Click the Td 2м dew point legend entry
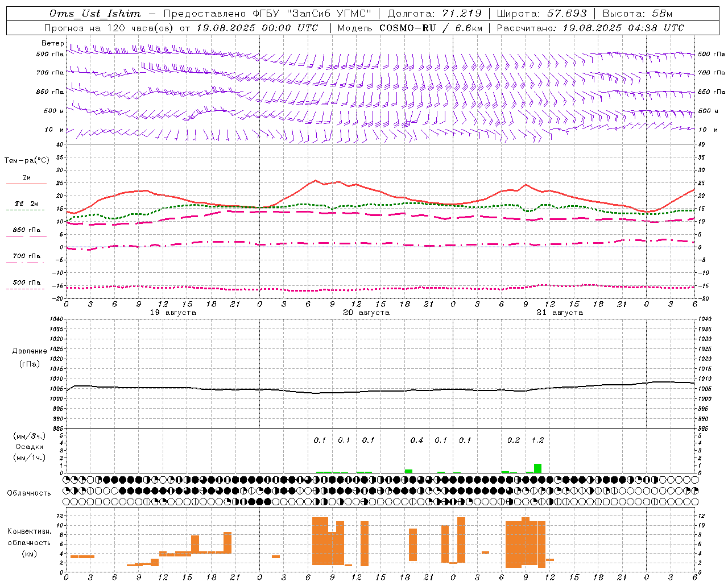 click(26, 203)
